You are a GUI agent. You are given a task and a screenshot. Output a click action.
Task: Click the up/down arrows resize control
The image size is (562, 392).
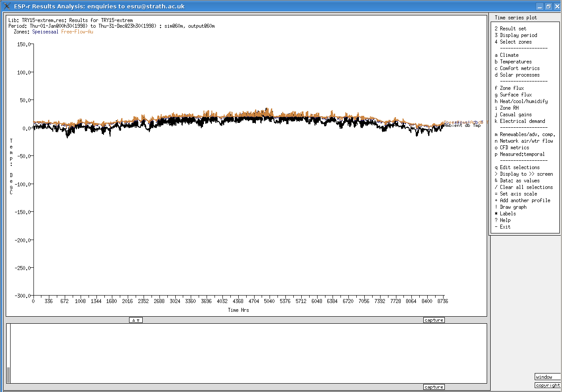click(136, 320)
